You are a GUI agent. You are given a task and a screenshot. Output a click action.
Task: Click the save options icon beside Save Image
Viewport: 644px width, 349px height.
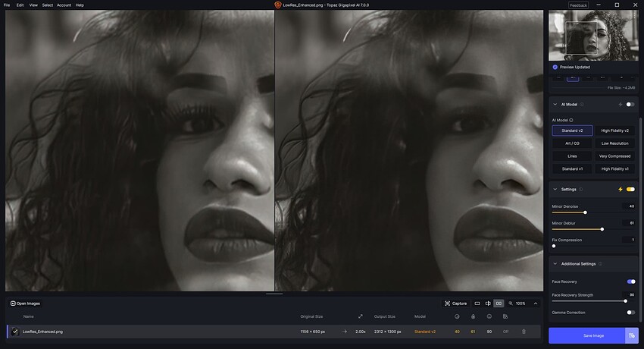(x=632, y=335)
